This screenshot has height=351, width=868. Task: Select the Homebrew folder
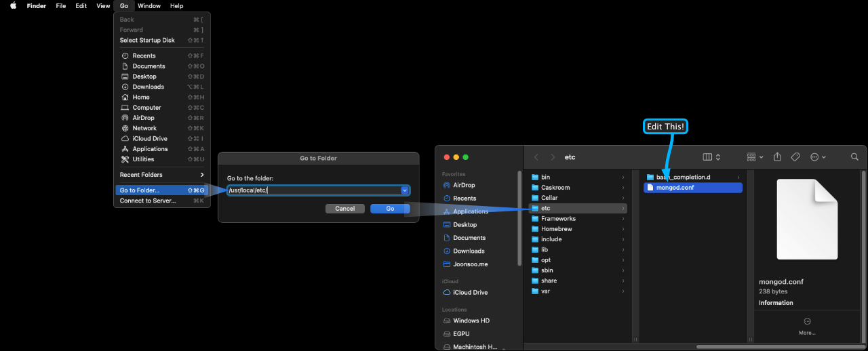[x=578, y=229]
